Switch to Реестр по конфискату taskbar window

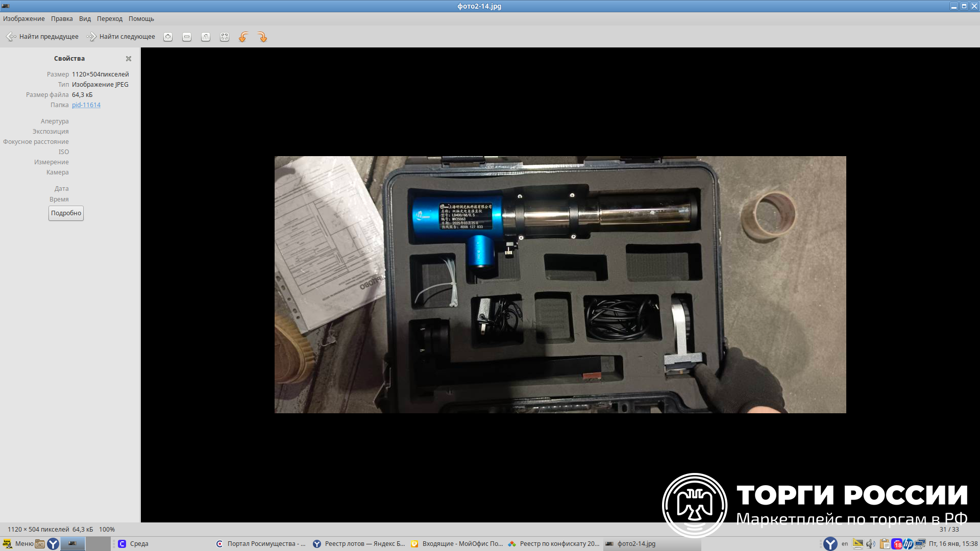pyautogui.click(x=553, y=544)
